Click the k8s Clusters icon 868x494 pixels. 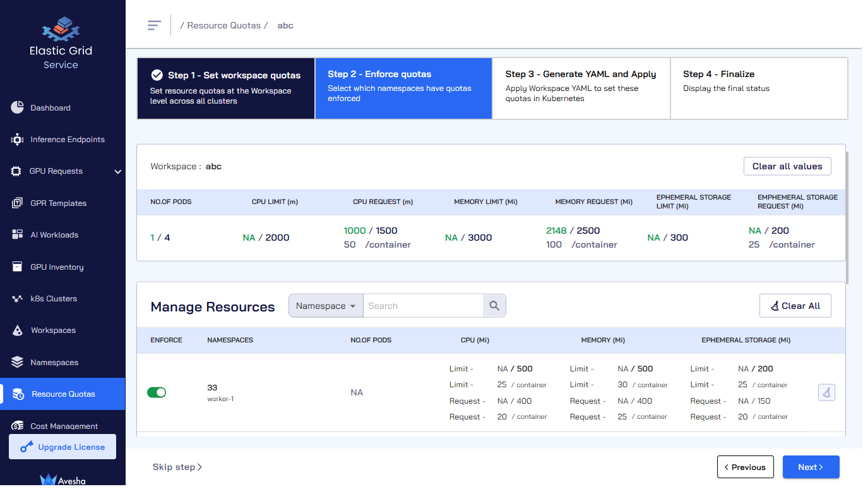[x=17, y=299]
